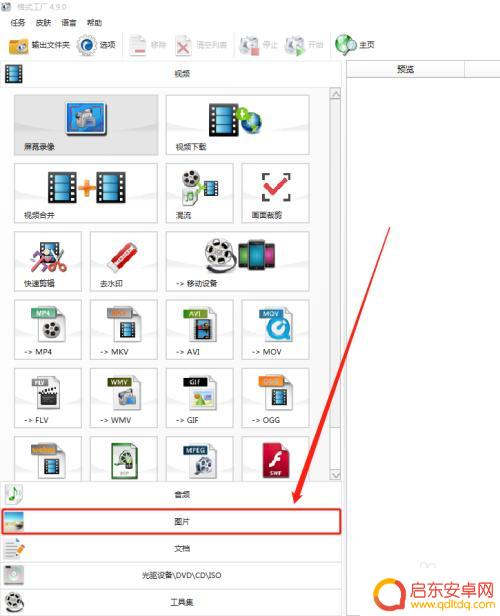Click the scrollbar down arrow in video list

point(335,475)
